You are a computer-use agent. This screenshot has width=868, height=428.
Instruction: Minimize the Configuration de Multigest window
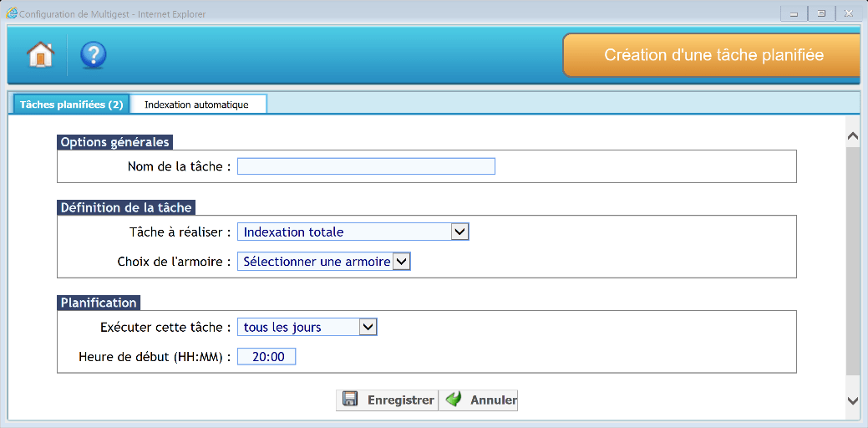[793, 13]
